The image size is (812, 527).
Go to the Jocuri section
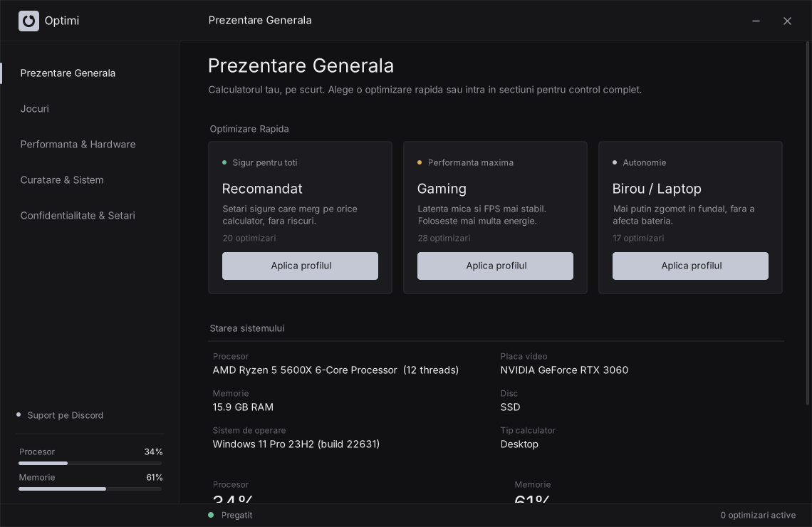click(35, 109)
